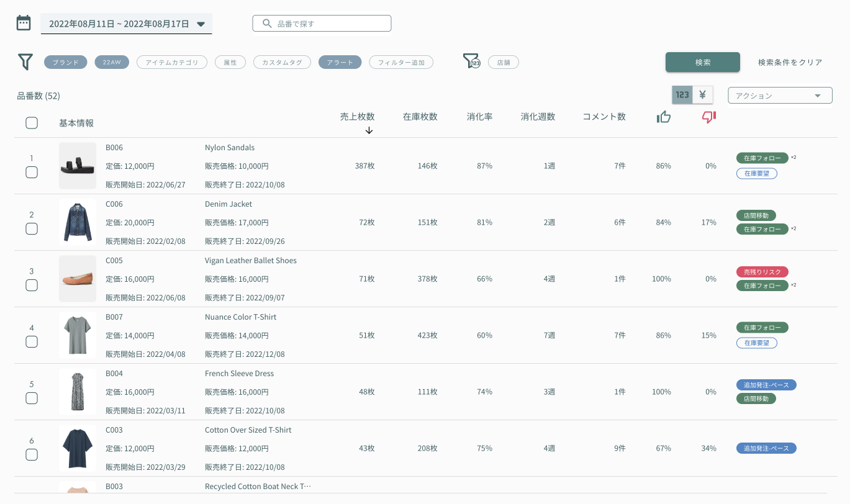
Task: Select the アラート filter chip
Action: [x=340, y=61]
